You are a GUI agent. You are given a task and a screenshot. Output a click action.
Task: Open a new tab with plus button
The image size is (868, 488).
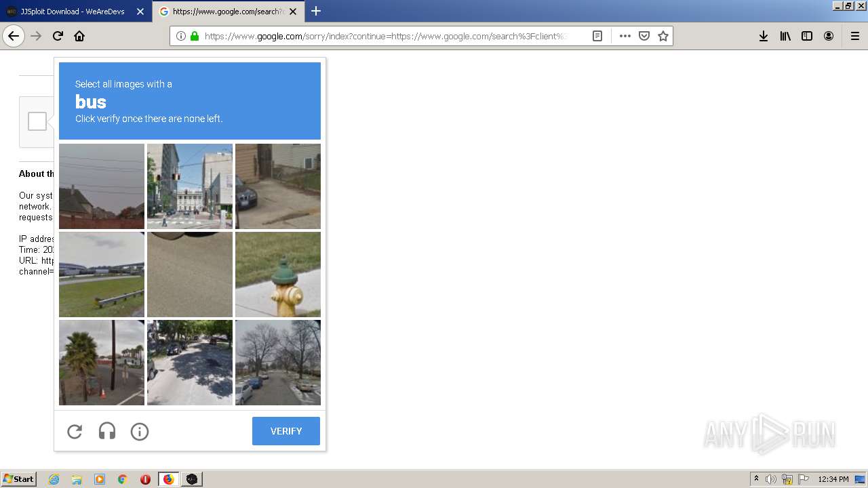tap(316, 11)
